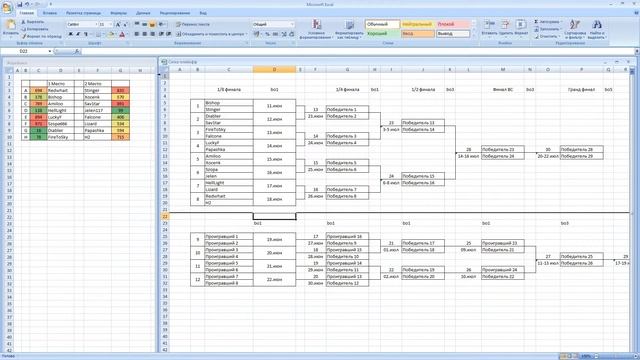Select 'Redwhait' cell in left workbook

click(x=60, y=90)
